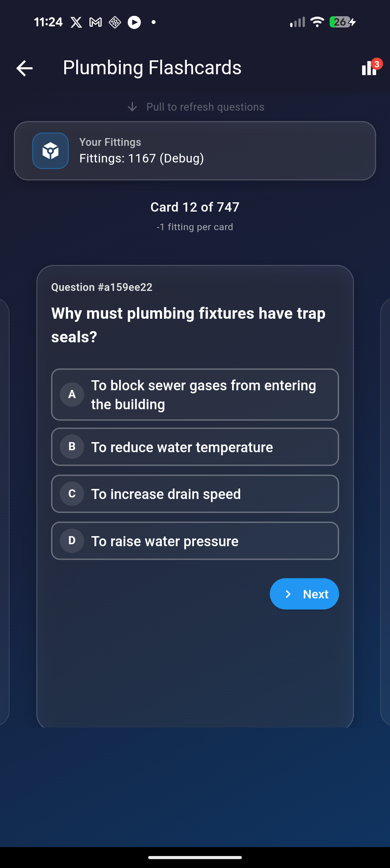Viewport: 390px width, 868px height.
Task: Tap the Wi-Fi status icon
Action: tap(317, 22)
